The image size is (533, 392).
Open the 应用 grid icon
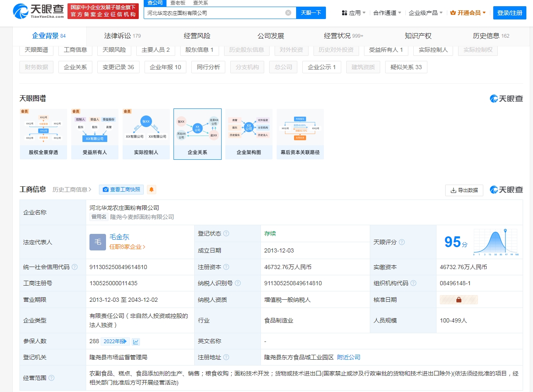pos(345,13)
